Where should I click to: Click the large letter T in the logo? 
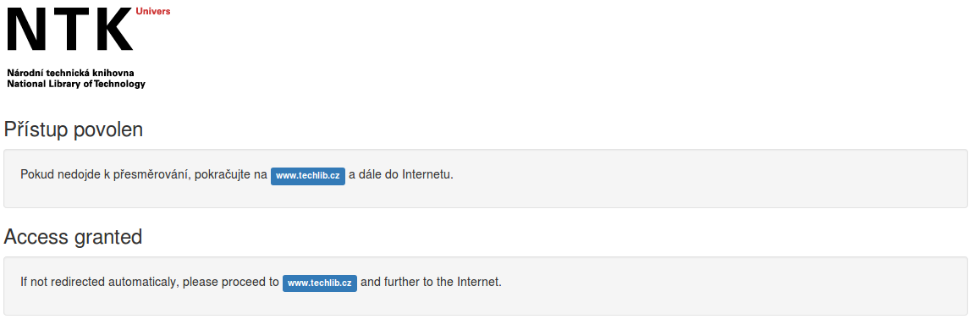tap(70, 29)
